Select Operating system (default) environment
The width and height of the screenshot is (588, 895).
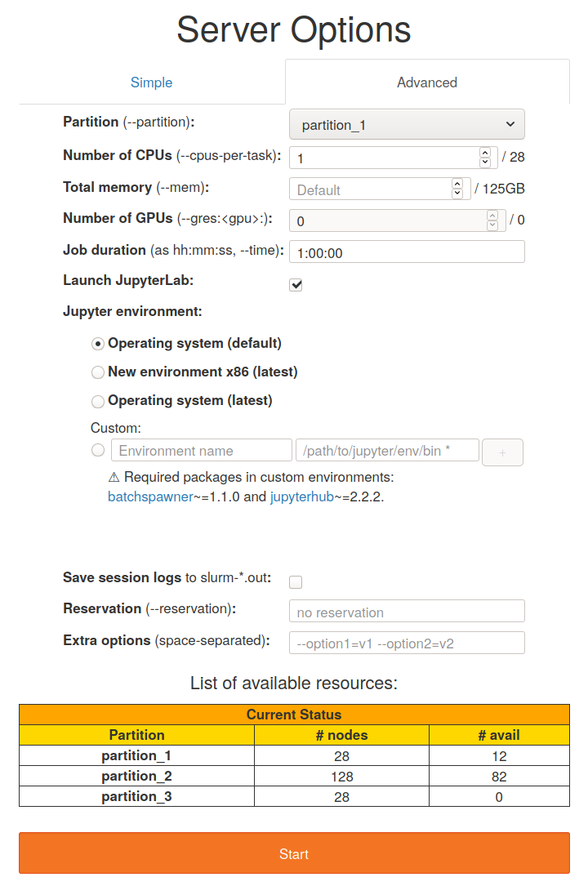pos(98,344)
